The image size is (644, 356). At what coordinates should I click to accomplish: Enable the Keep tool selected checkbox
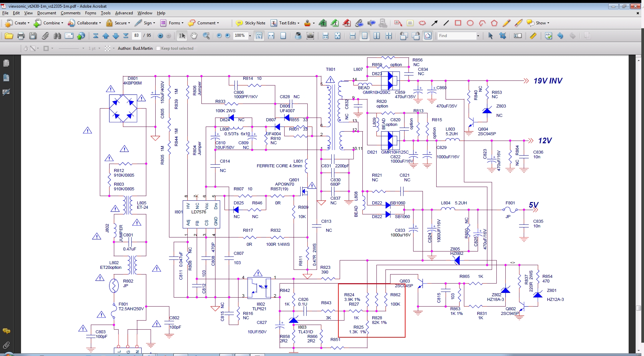click(x=158, y=48)
